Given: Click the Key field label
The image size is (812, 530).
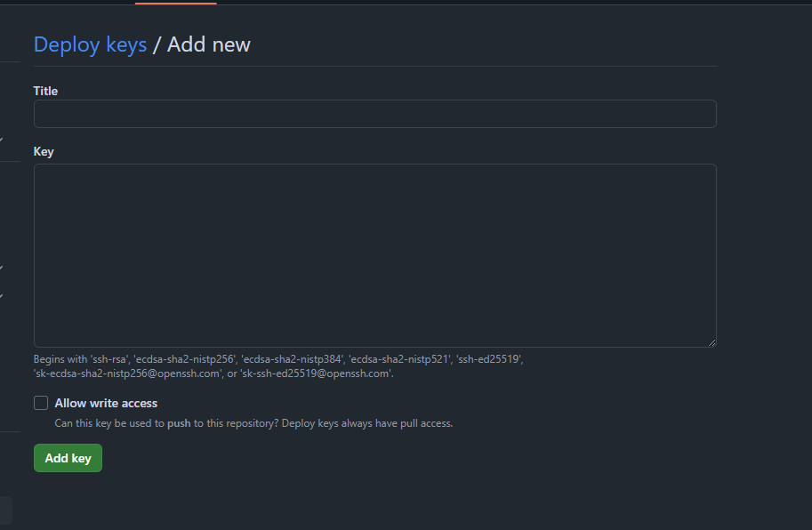Looking at the screenshot, I should 44,152.
